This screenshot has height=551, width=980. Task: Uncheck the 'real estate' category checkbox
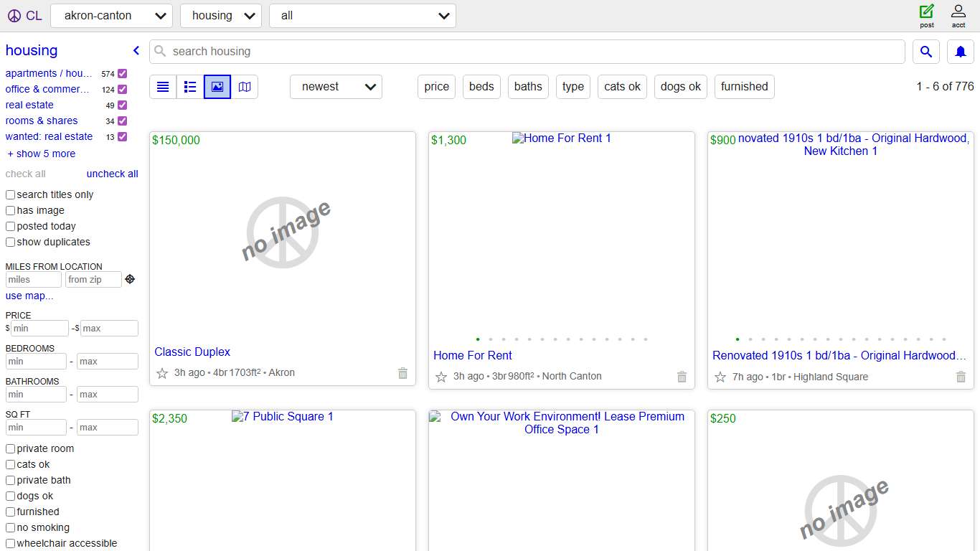tap(122, 105)
